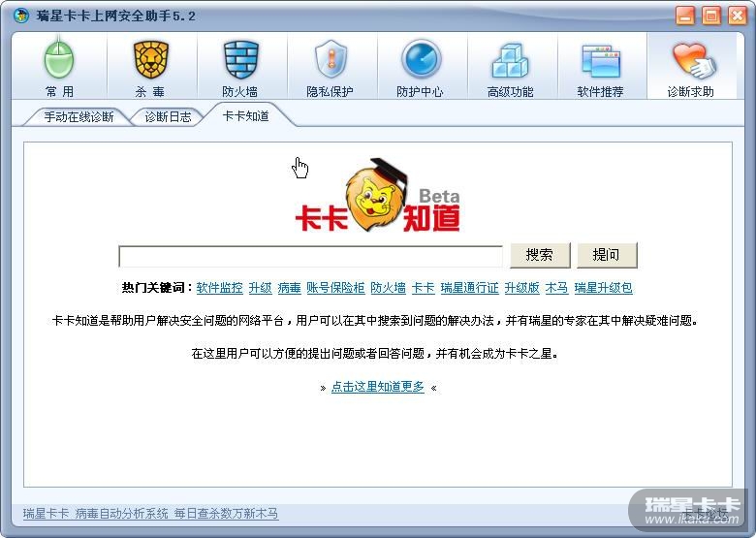Focus the 卡卡知道 search input box

pyautogui.click(x=310, y=256)
